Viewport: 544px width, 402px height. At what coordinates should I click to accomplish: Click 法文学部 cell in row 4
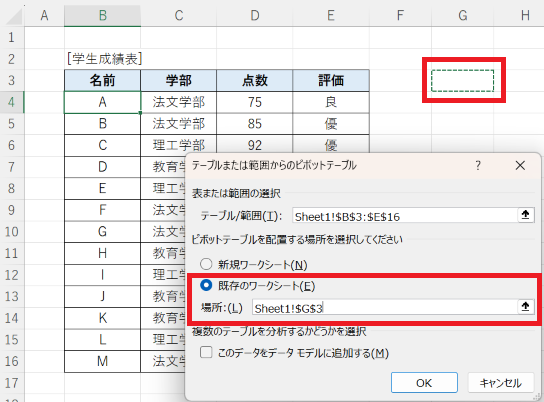(179, 102)
